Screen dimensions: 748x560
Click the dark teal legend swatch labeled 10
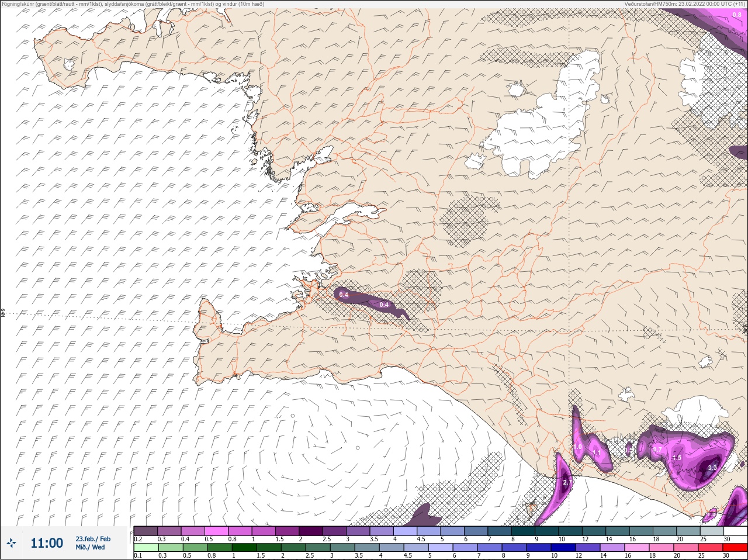coord(570,531)
